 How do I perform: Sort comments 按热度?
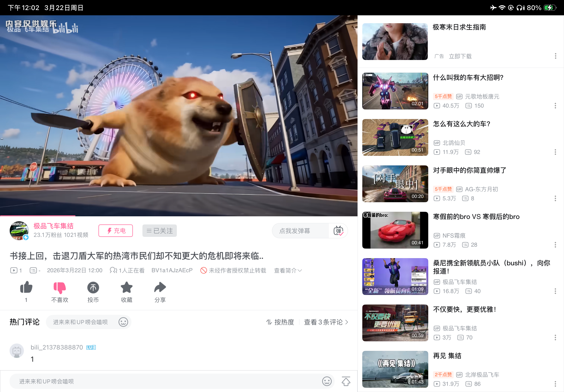coord(280,322)
